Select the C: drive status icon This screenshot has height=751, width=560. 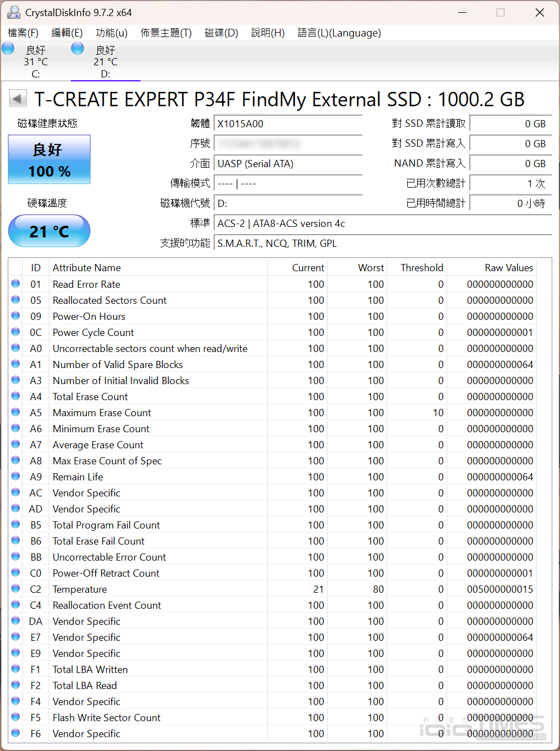pyautogui.click(x=8, y=49)
